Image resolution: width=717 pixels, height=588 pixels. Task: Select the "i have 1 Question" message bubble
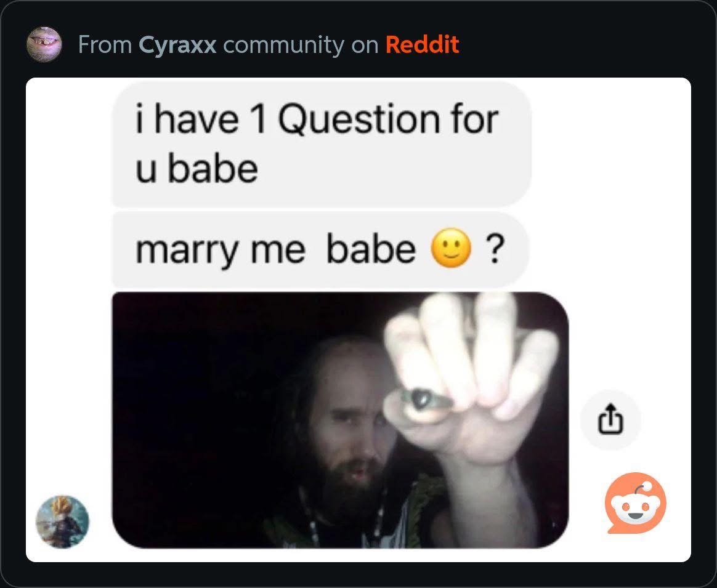tap(322, 144)
